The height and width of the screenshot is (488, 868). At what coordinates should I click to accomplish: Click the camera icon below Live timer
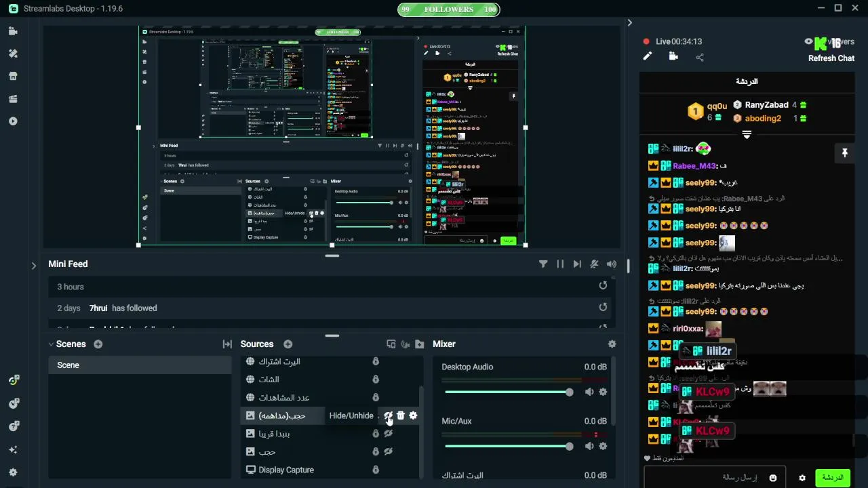coord(673,57)
